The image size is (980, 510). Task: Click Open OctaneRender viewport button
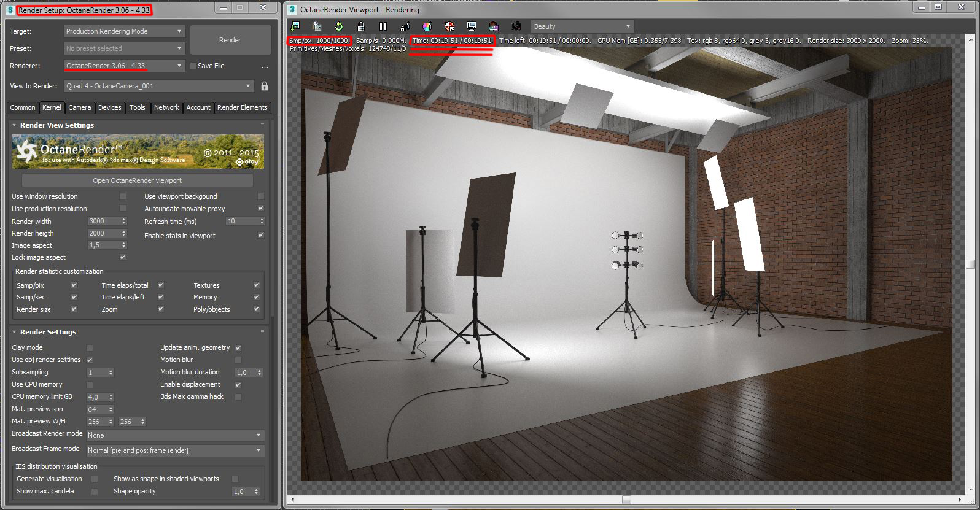(x=138, y=180)
